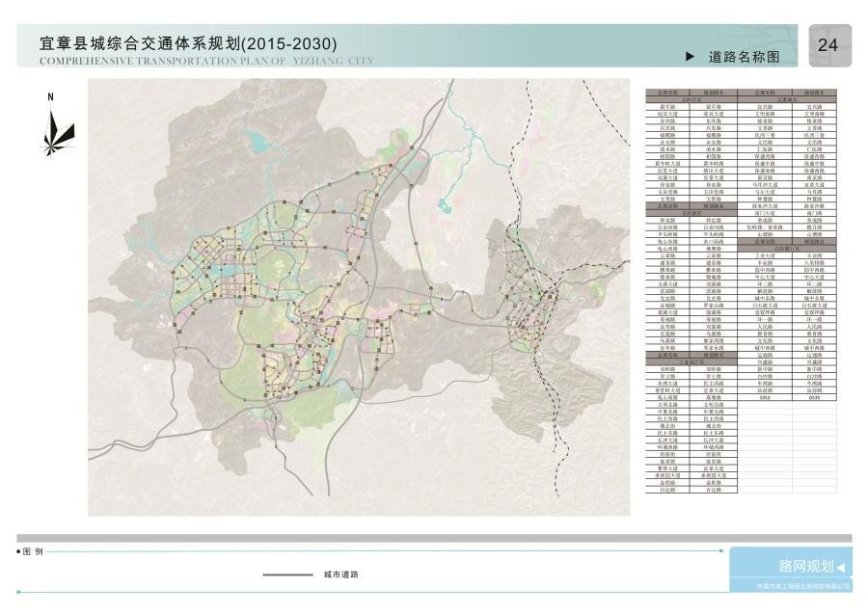Click the letter N above the compass
This screenshot has width=868, height=614.
click(50, 96)
